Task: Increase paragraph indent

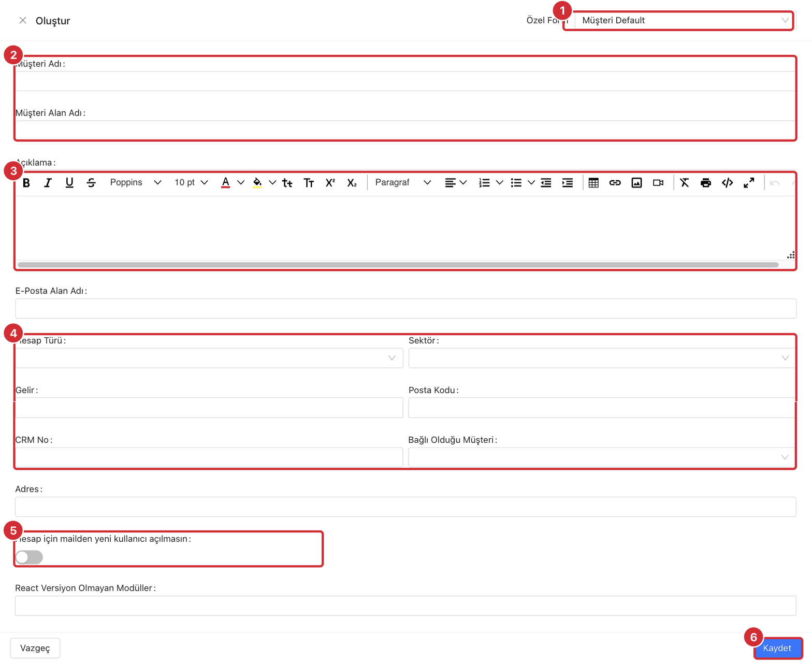Action: pyautogui.click(x=568, y=183)
